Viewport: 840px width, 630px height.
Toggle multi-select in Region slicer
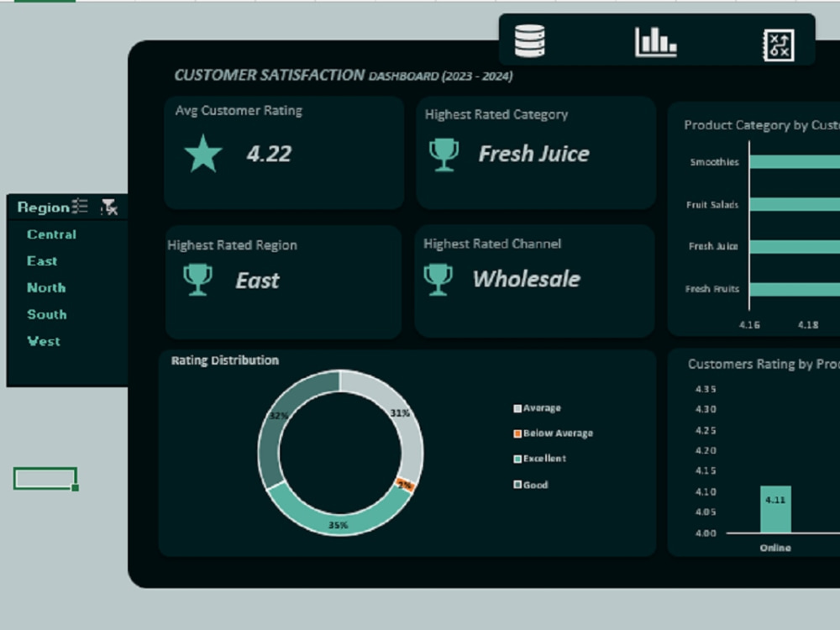[x=80, y=207]
